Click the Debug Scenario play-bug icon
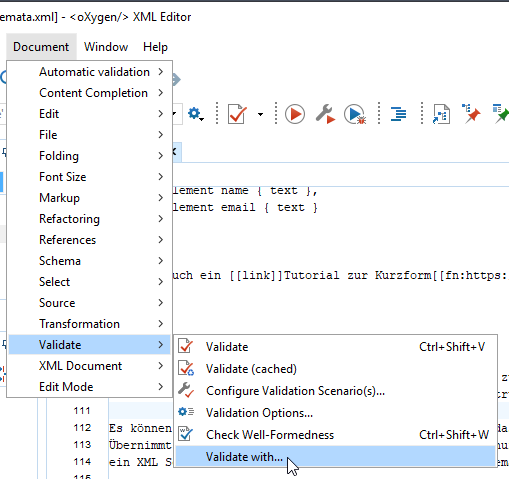The width and height of the screenshot is (509, 479). click(x=355, y=114)
